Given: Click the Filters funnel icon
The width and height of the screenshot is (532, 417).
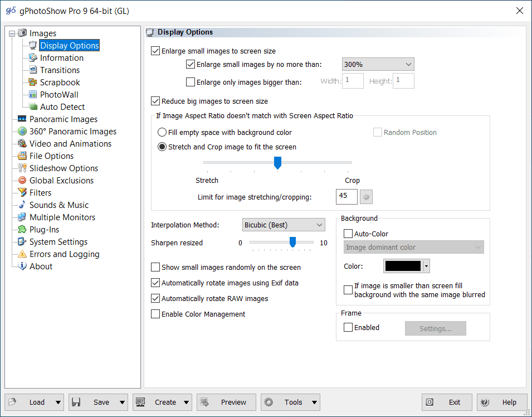Looking at the screenshot, I should (22, 192).
